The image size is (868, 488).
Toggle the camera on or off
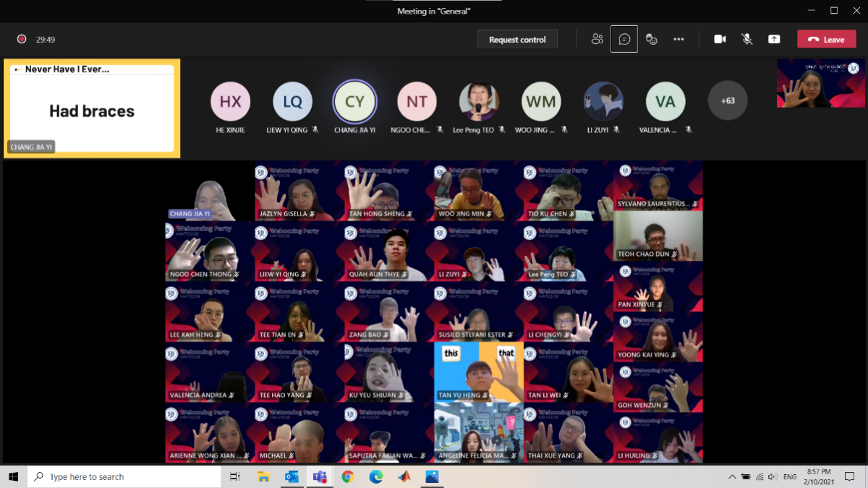(720, 39)
